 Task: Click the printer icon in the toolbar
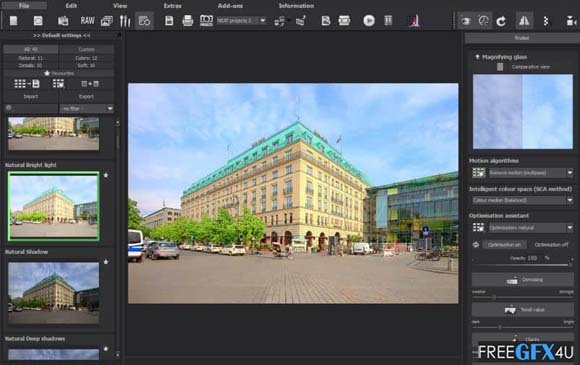click(188, 21)
